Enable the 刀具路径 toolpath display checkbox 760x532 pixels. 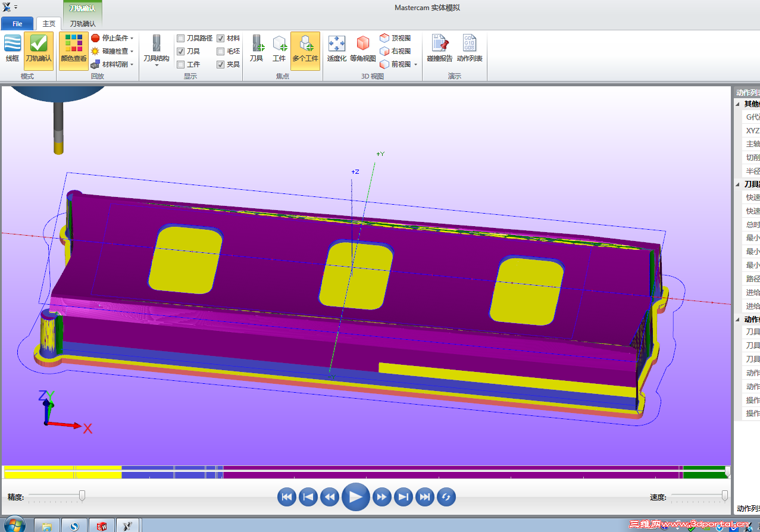point(181,38)
